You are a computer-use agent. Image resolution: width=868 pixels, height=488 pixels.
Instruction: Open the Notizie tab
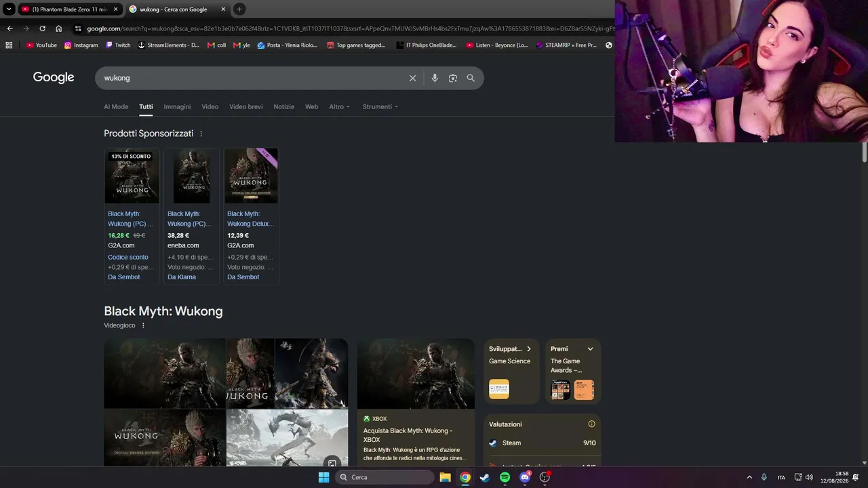pos(284,107)
